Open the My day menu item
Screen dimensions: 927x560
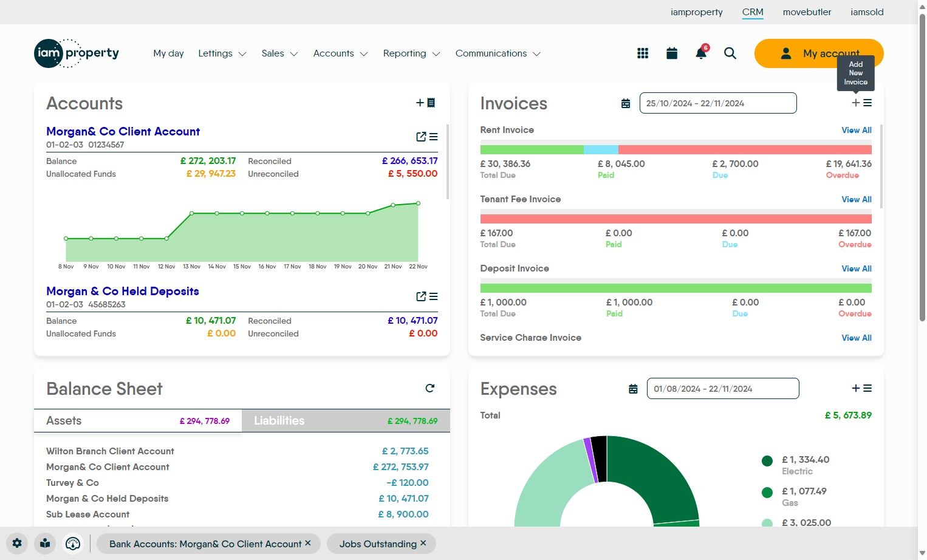(168, 53)
